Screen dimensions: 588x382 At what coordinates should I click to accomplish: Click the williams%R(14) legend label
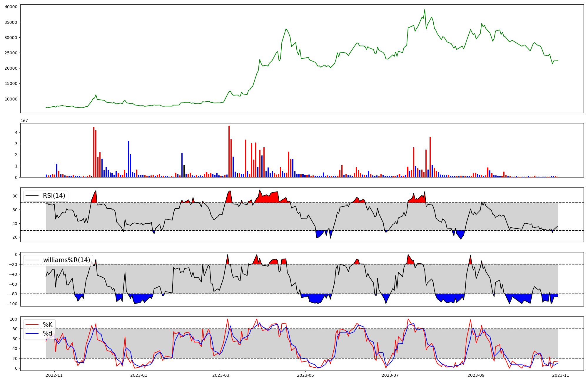[66, 260]
